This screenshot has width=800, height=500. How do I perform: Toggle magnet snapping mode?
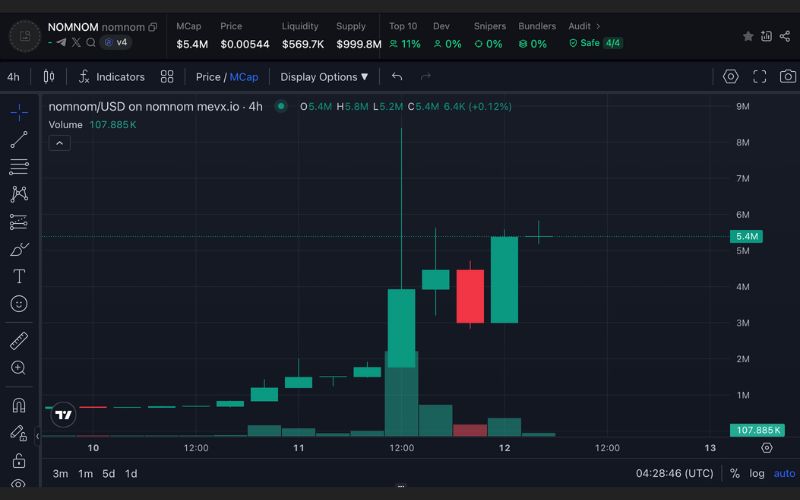click(19, 406)
